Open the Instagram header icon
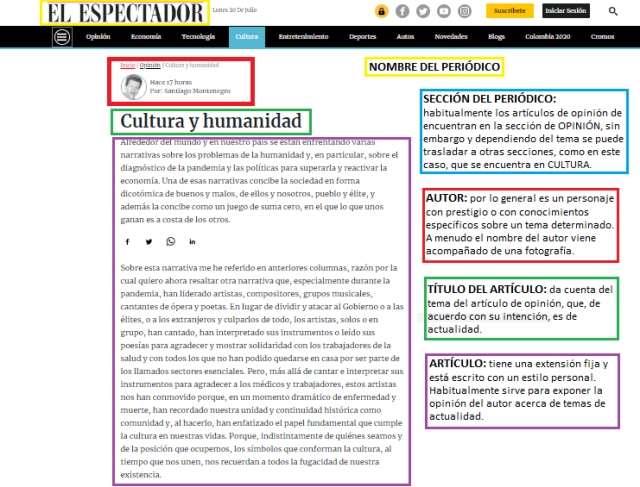This screenshot has height=487, width=640. point(464,11)
